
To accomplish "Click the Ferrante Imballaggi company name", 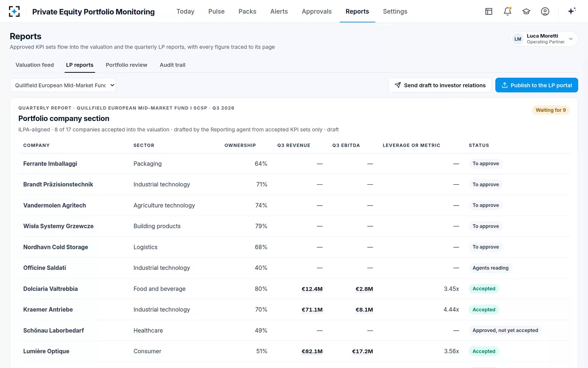I will 50,164.
